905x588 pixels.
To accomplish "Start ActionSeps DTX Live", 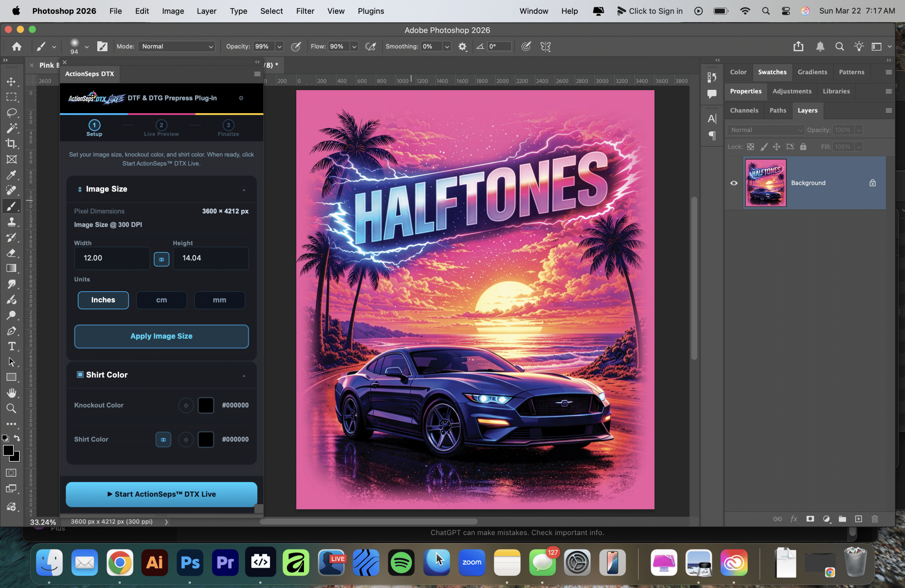I will click(161, 494).
